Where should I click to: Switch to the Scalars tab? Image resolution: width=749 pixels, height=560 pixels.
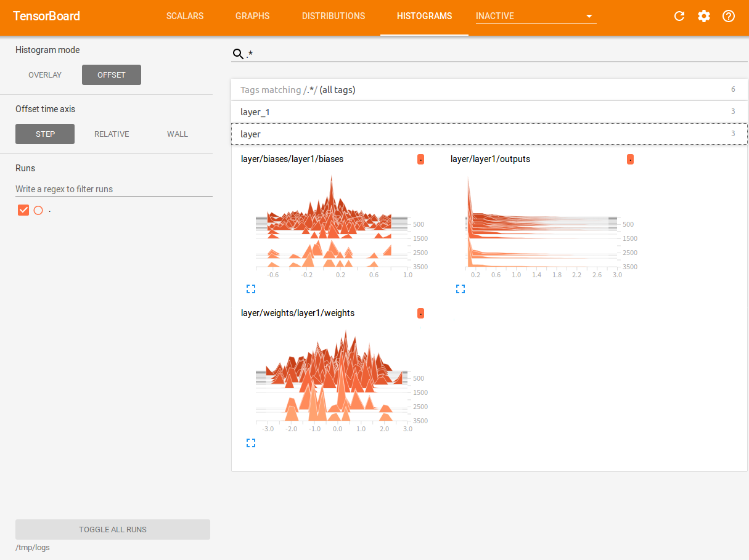[x=185, y=16]
